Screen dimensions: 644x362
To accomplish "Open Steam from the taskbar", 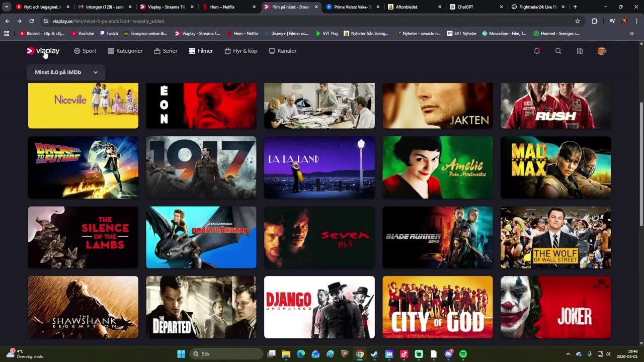I will (x=374, y=354).
